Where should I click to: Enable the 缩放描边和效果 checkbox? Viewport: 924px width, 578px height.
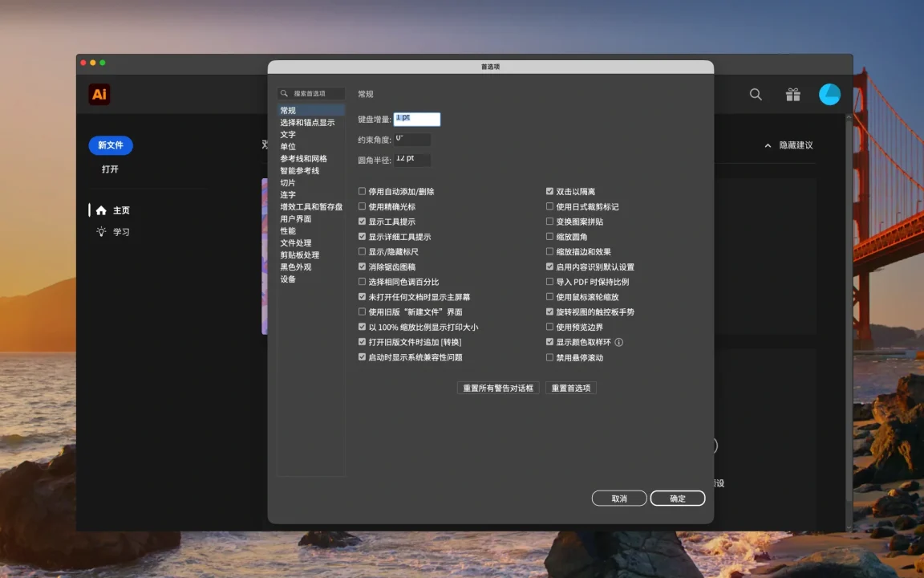point(549,251)
